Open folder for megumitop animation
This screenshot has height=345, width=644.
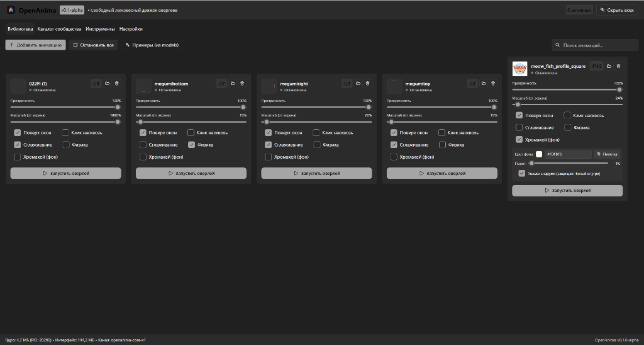484,84
